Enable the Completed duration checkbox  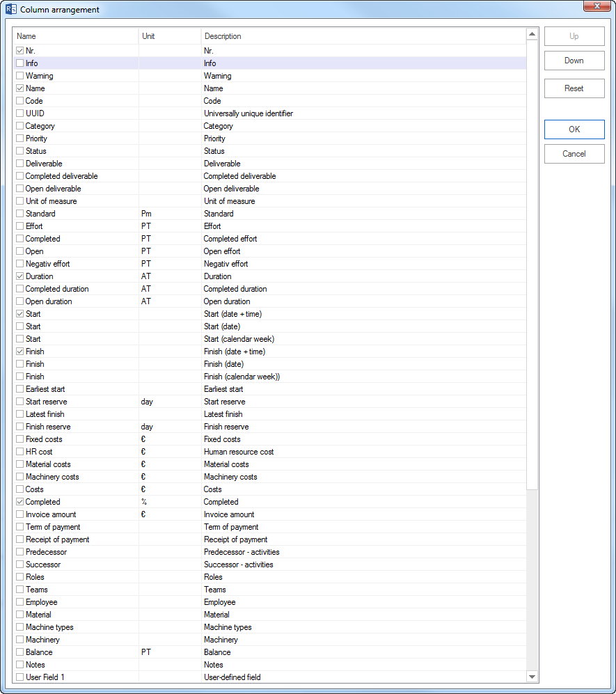click(x=20, y=289)
